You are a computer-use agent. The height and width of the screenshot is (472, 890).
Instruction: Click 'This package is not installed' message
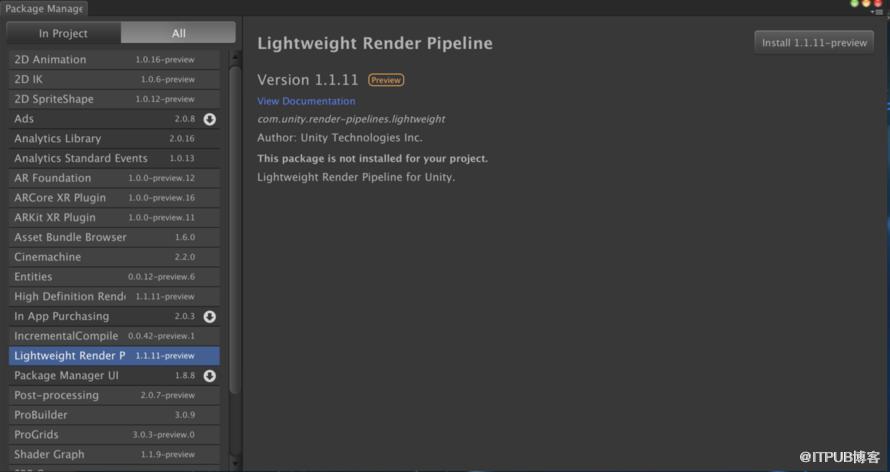point(372,159)
